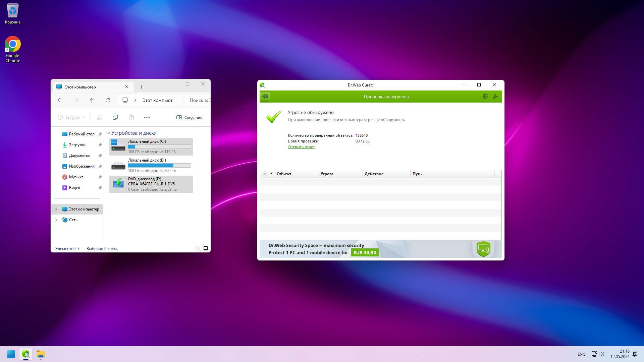Click the copy icon in Explorer toolbar
The height and width of the screenshot is (362, 644).
click(x=115, y=117)
